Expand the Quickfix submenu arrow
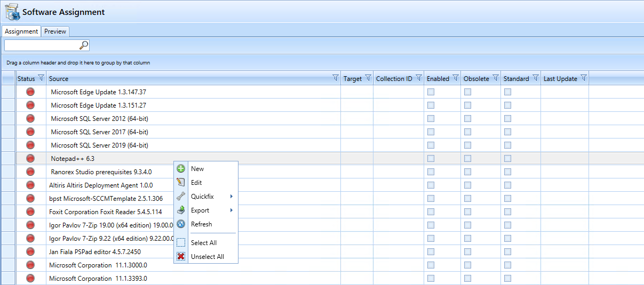This screenshot has height=285, width=644. click(232, 197)
